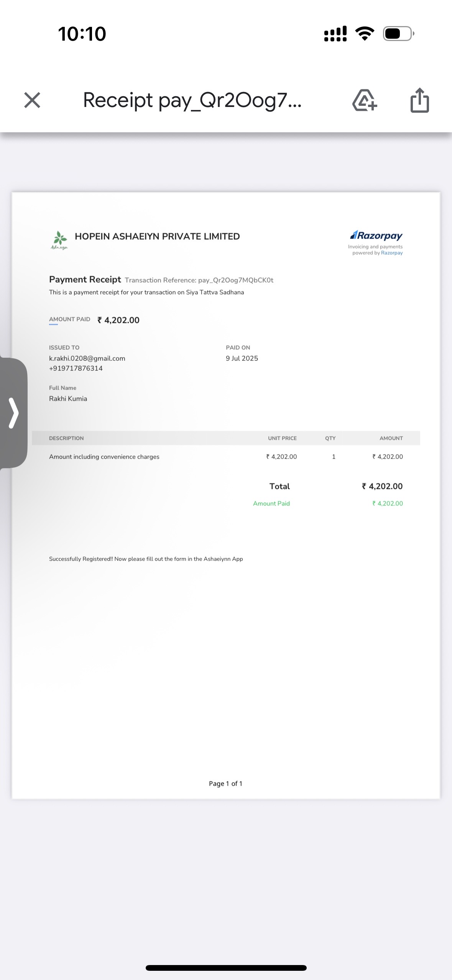Tap the home indicator bar

point(226,968)
